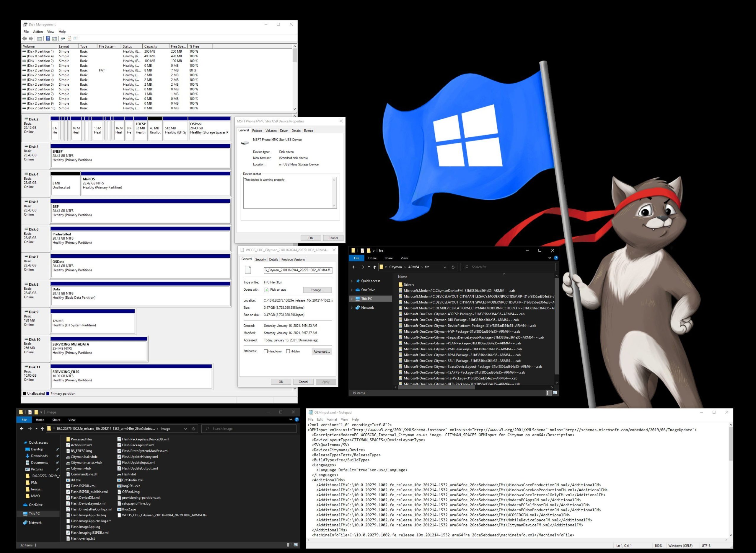Click Cancel in FFU file properties dialog
This screenshot has width=756, height=553.
[x=303, y=382]
